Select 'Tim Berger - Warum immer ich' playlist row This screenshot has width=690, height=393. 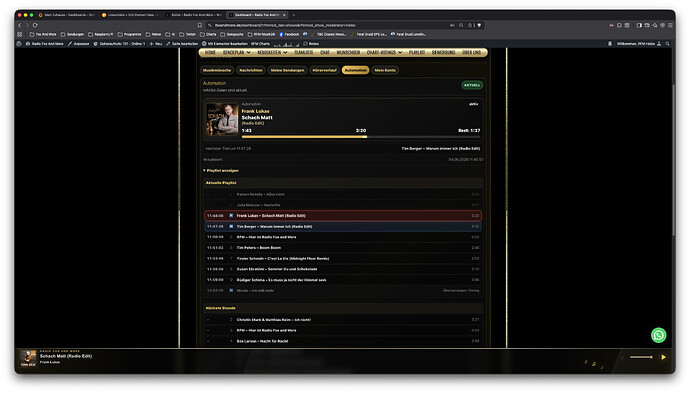343,227
